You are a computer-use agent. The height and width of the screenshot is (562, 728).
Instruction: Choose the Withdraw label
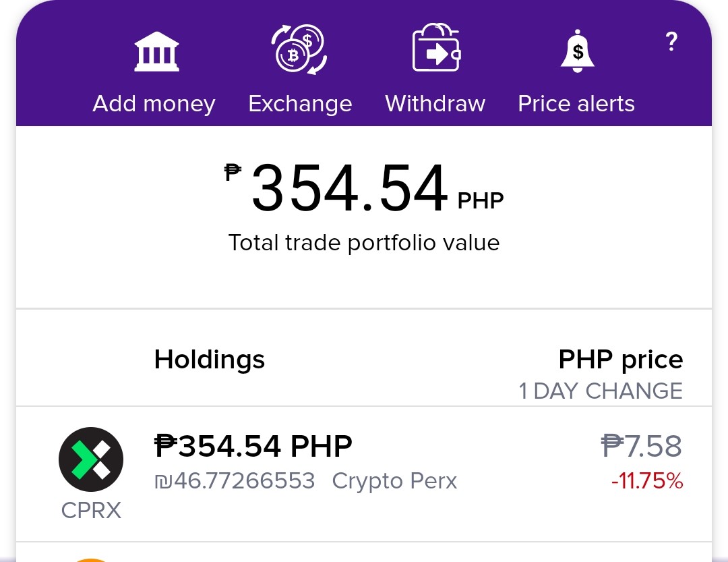(x=435, y=103)
